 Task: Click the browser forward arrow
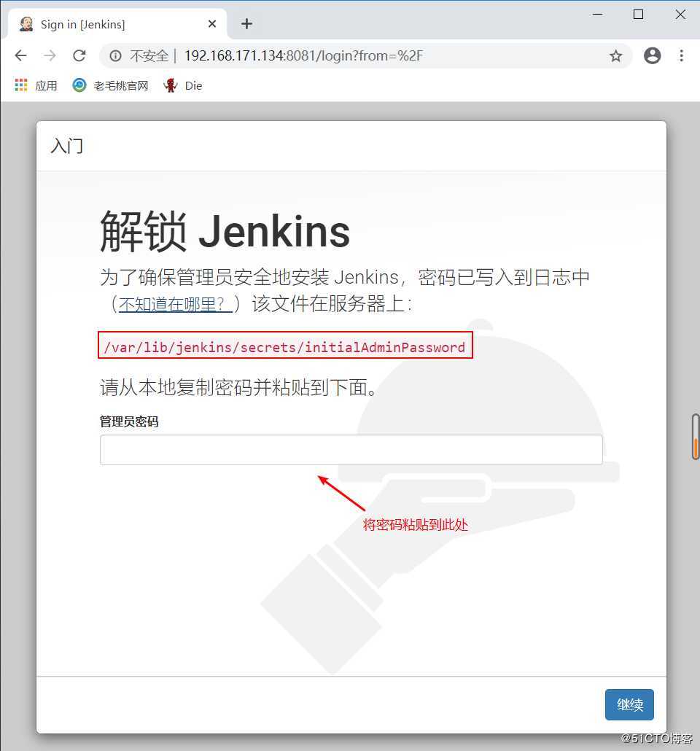[x=50, y=55]
